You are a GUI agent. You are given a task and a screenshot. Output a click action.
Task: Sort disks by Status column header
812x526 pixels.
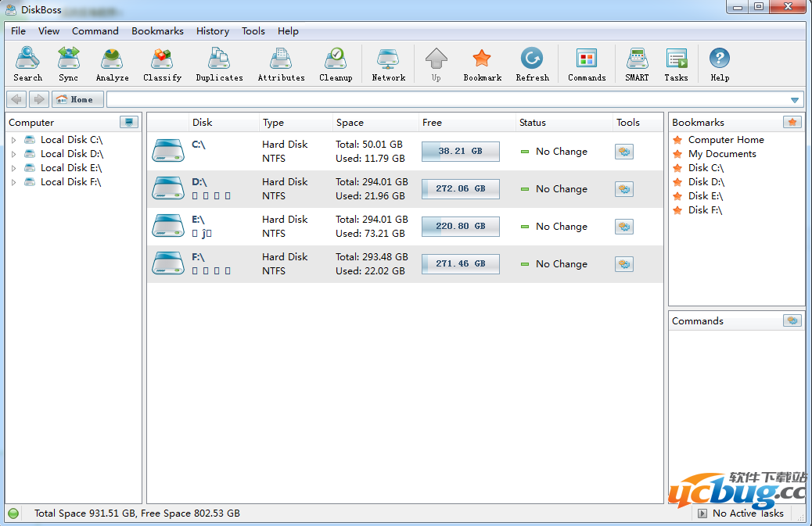click(533, 123)
